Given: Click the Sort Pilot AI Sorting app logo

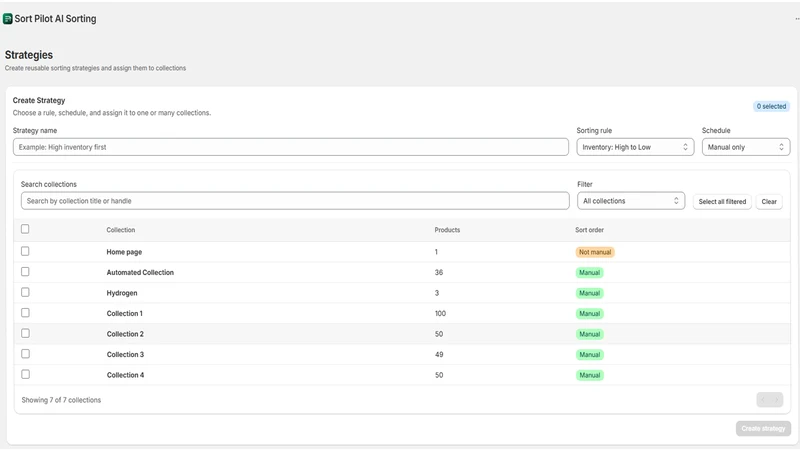Looking at the screenshot, I should point(8,19).
